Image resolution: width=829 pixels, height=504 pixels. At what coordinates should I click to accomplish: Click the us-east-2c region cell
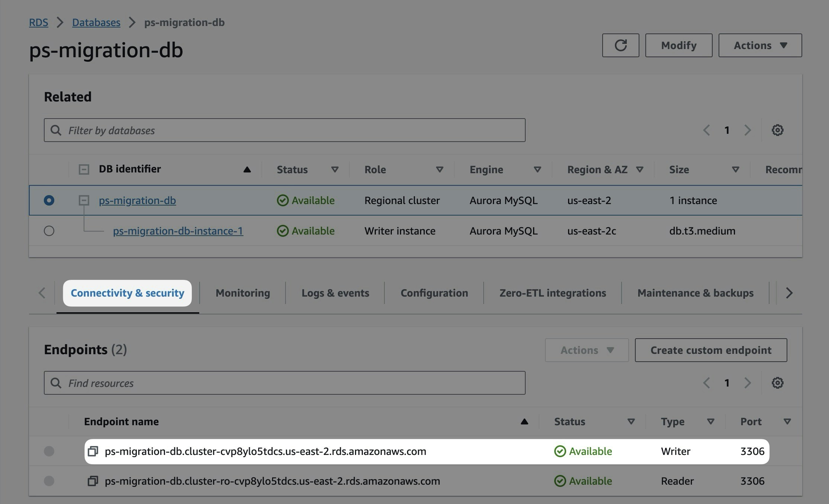591,231
